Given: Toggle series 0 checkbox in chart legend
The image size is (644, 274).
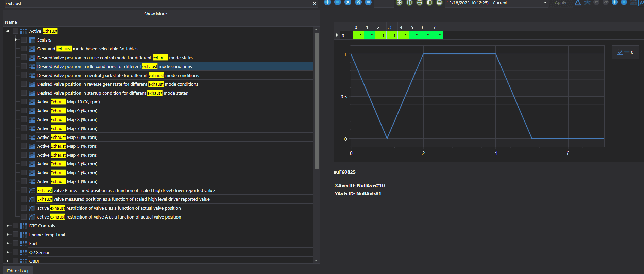Looking at the screenshot, I should coord(620,52).
